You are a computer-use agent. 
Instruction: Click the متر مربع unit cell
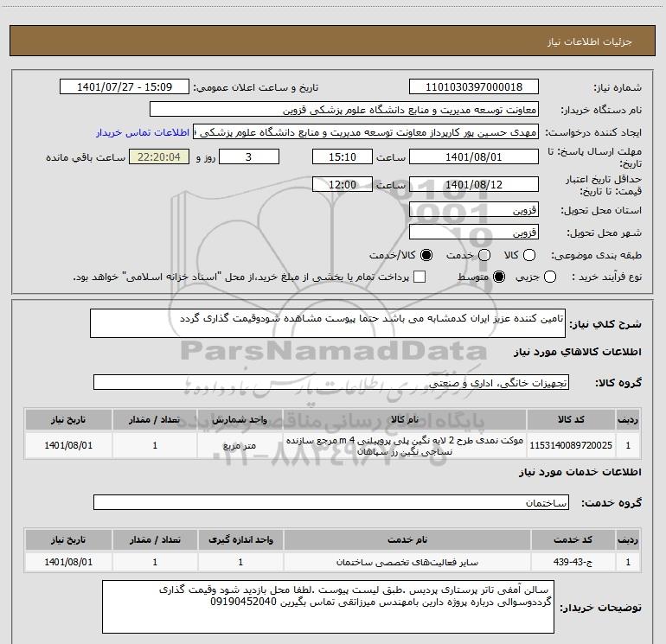240,445
